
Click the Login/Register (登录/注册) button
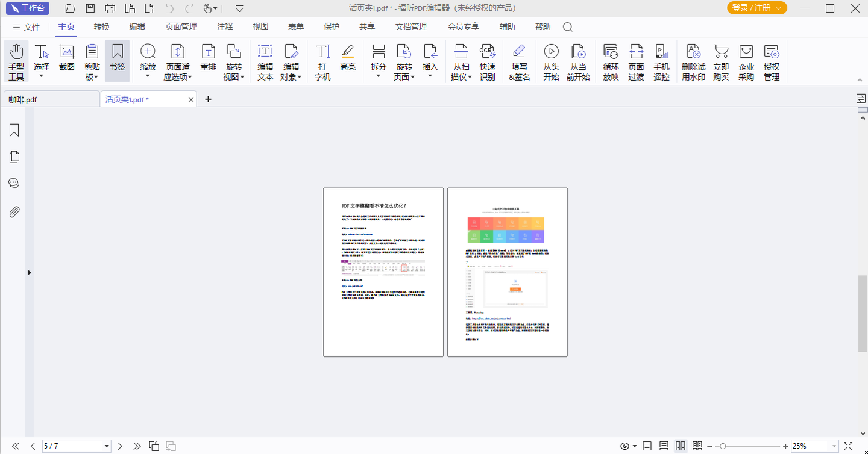pos(757,8)
